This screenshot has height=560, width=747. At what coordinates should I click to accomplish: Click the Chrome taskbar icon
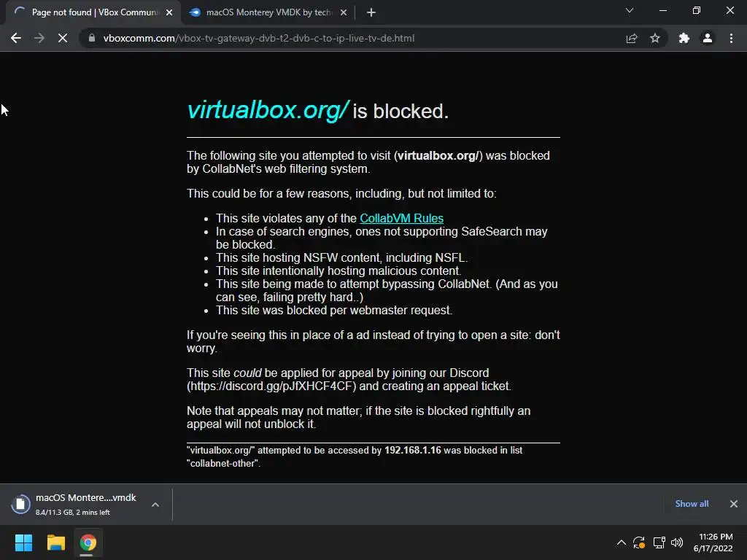[x=88, y=542]
